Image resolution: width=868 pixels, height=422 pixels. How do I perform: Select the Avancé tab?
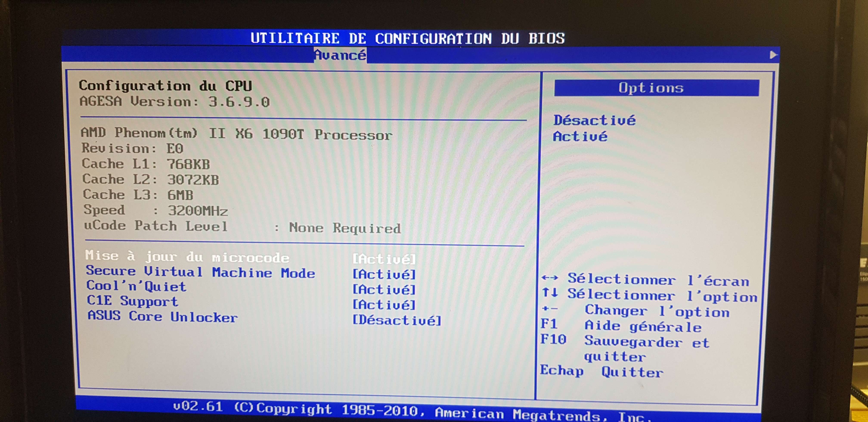340,55
